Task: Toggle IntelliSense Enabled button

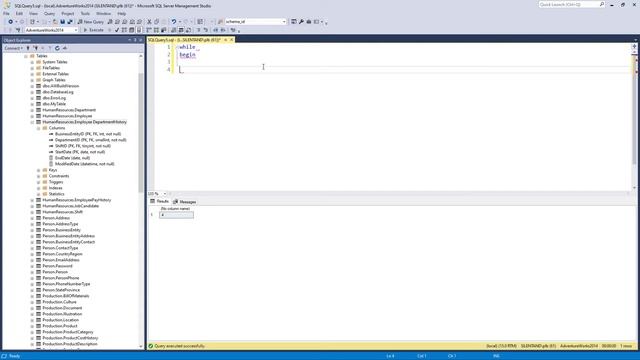Action: pyautogui.click(x=139, y=30)
